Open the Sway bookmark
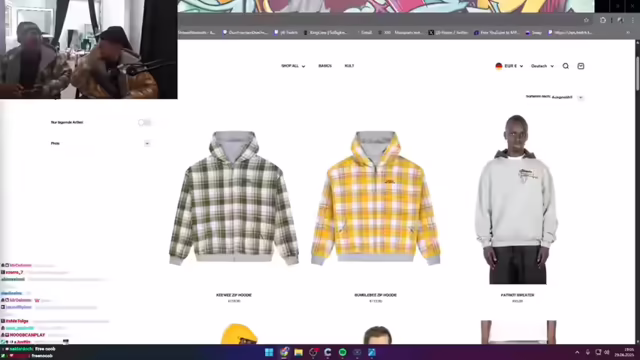The image size is (640, 360). (x=533, y=33)
